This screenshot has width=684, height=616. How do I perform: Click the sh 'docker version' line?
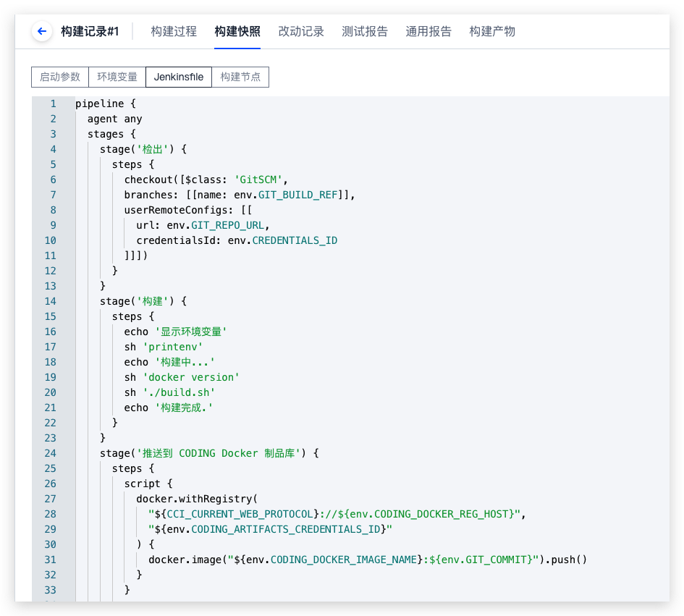(x=182, y=377)
